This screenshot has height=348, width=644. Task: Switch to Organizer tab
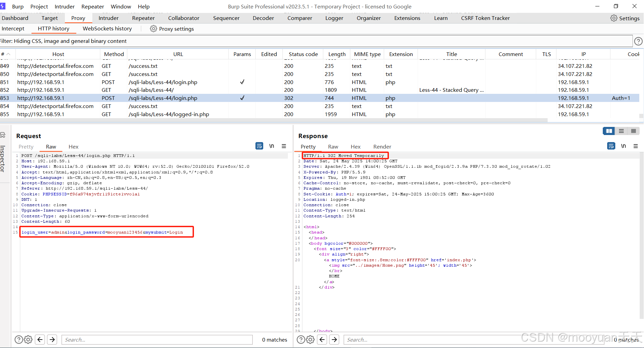[369, 18]
